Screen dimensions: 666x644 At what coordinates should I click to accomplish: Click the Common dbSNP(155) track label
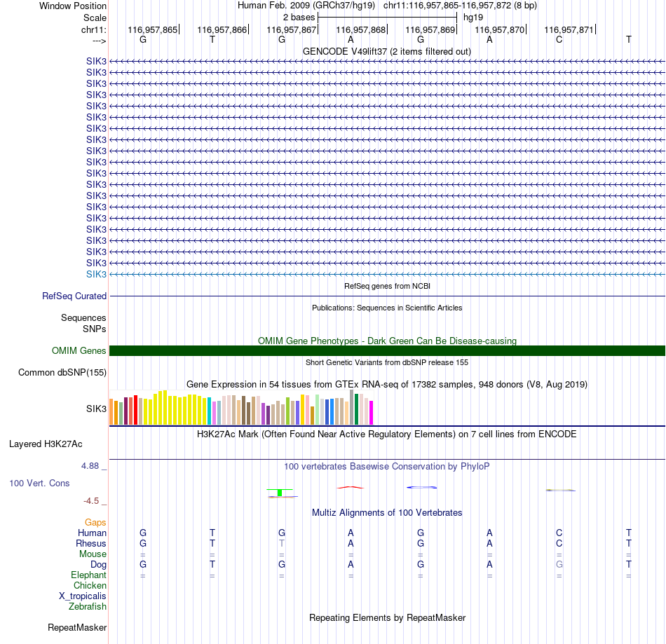(62, 372)
